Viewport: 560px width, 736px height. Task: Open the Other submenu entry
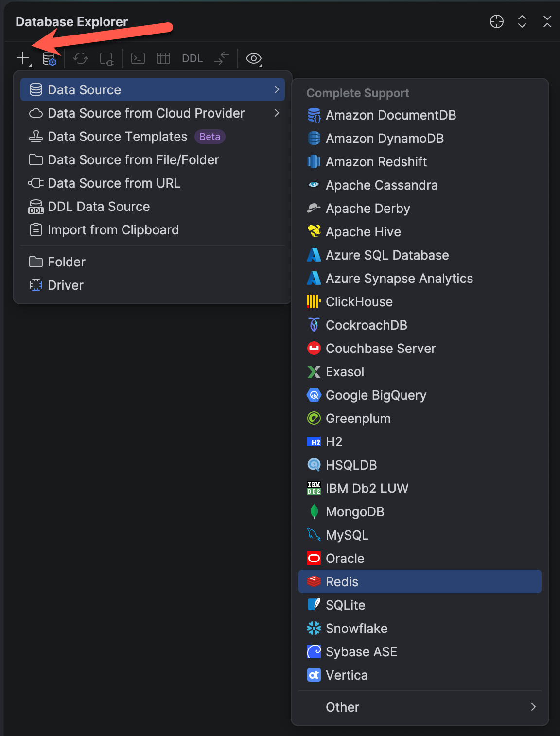click(420, 707)
